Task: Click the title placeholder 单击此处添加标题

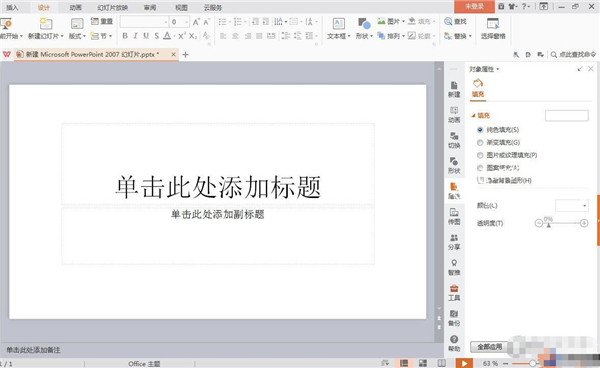Action: [218, 187]
